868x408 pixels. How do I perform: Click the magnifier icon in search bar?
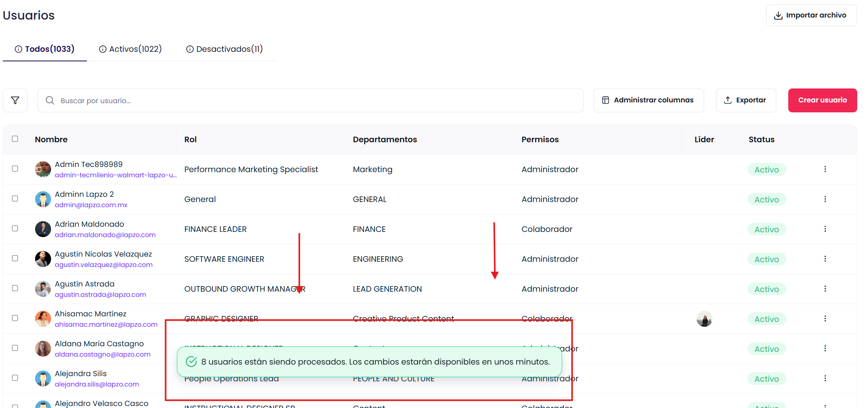click(x=50, y=100)
